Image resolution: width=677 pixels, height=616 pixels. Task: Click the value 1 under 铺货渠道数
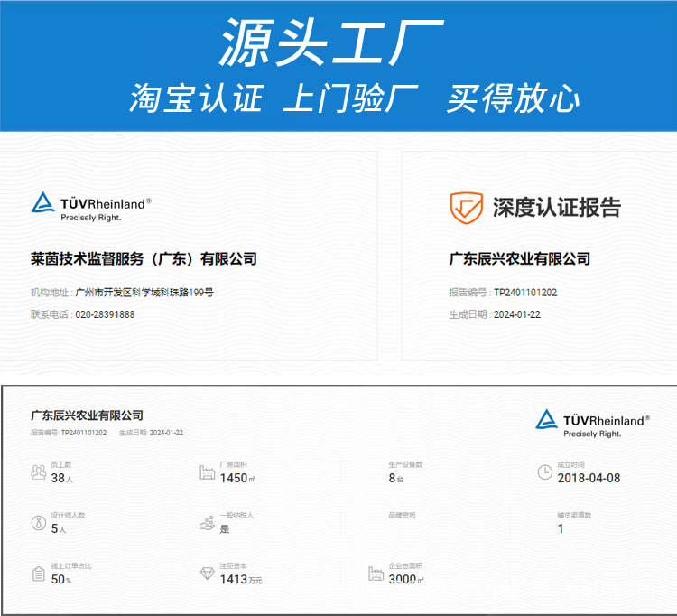coord(561,528)
